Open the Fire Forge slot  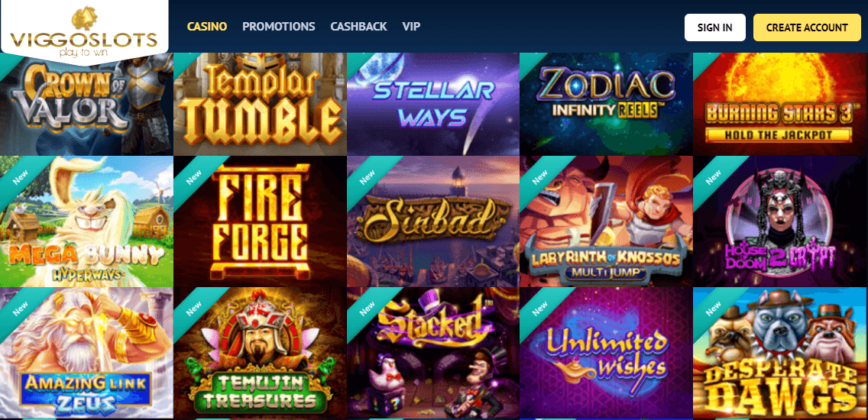[x=261, y=221]
